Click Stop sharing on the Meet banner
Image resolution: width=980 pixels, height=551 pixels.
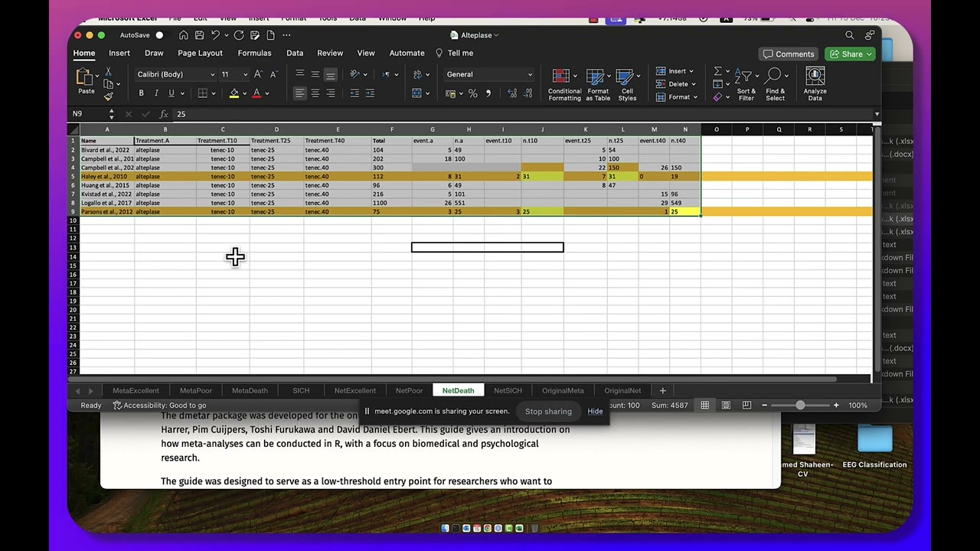coord(548,412)
